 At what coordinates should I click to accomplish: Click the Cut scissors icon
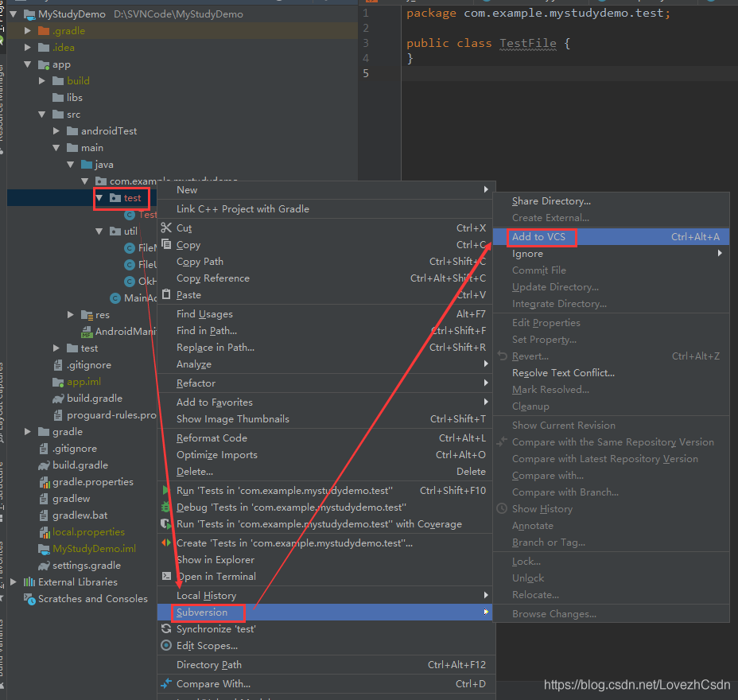166,227
